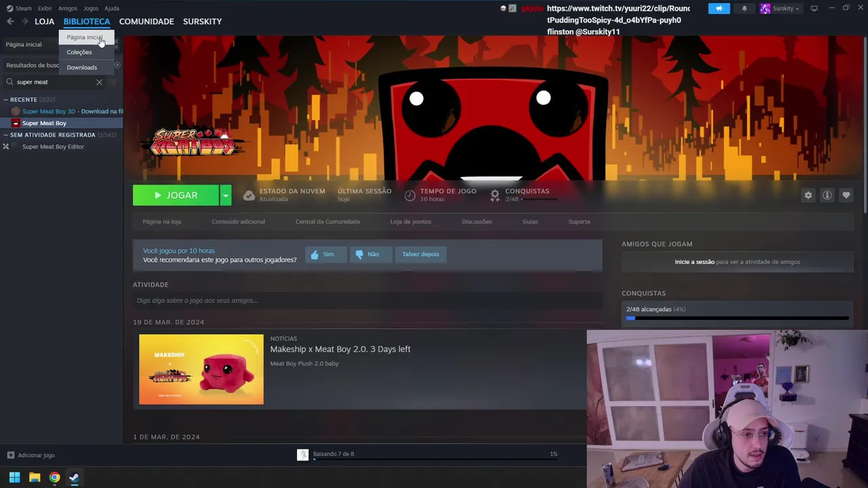Select Talvez depois on recommendation prompt
The height and width of the screenshot is (488, 868).
click(421, 254)
